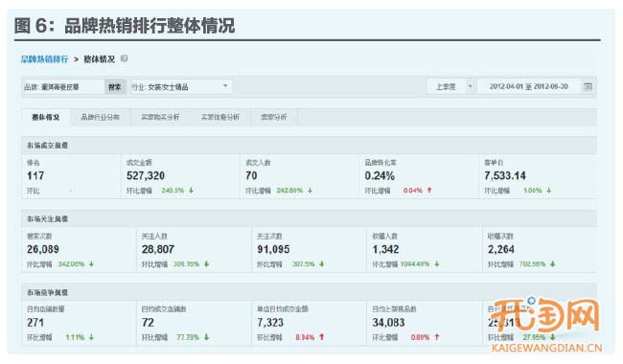Click the daily listed products value 34,083

click(388, 323)
